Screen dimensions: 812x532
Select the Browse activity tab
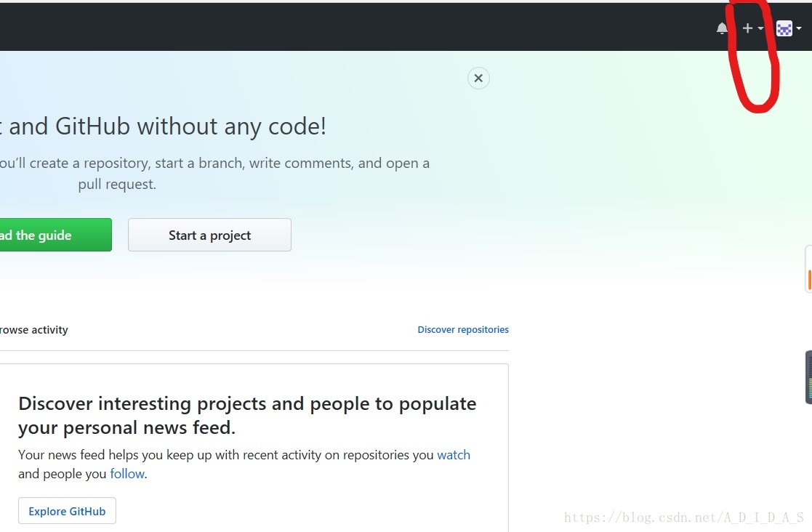pos(33,330)
